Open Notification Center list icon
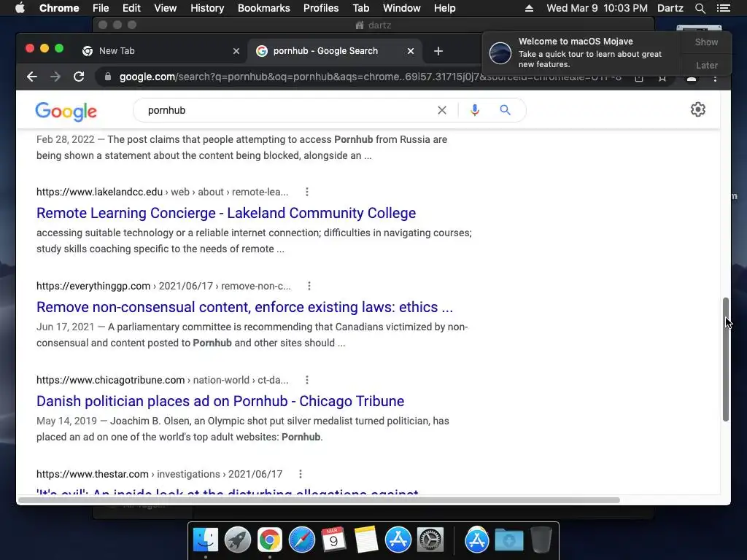Viewport: 747px width, 560px height. (723, 8)
